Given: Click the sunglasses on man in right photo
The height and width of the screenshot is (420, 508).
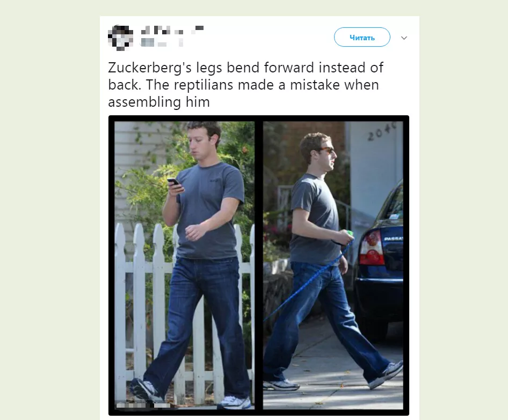Looking at the screenshot, I should click(324, 150).
